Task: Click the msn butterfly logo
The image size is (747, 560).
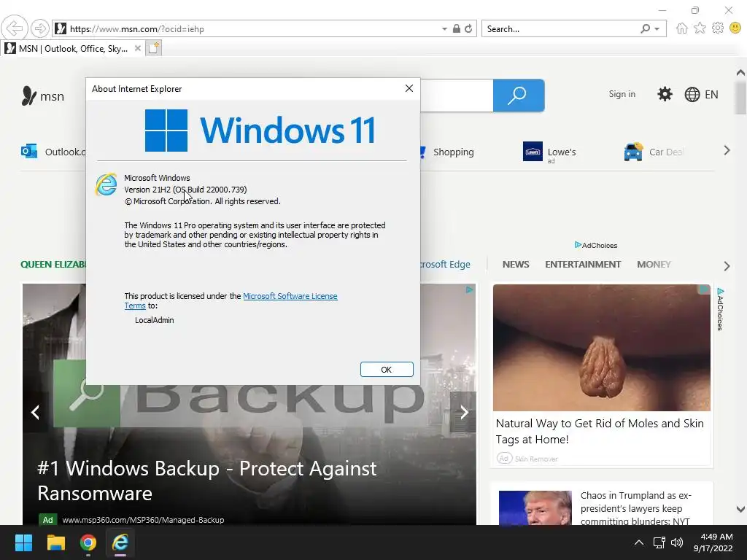Action: point(42,96)
